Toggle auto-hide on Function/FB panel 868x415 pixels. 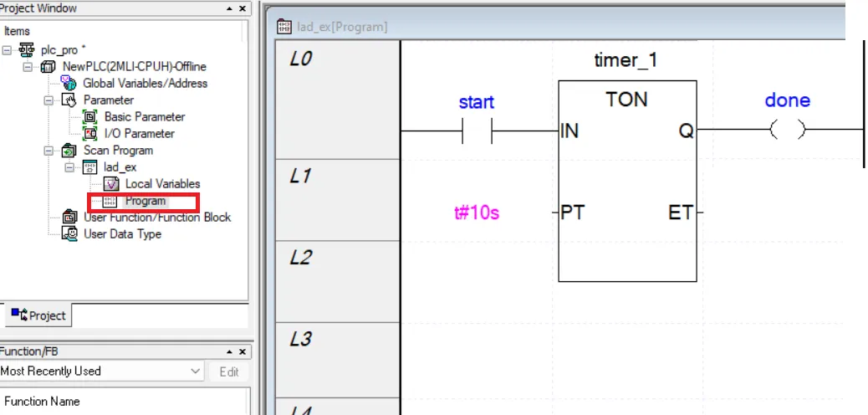point(230,352)
